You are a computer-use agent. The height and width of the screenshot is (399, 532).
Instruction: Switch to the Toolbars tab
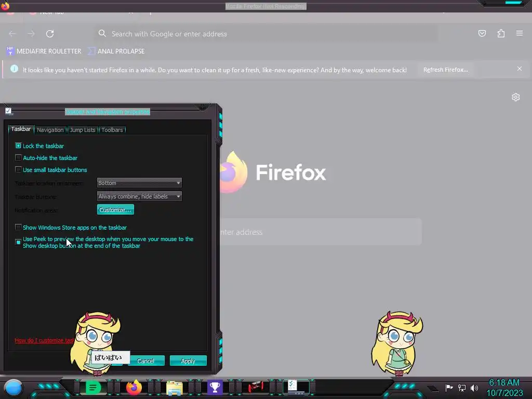[112, 130]
